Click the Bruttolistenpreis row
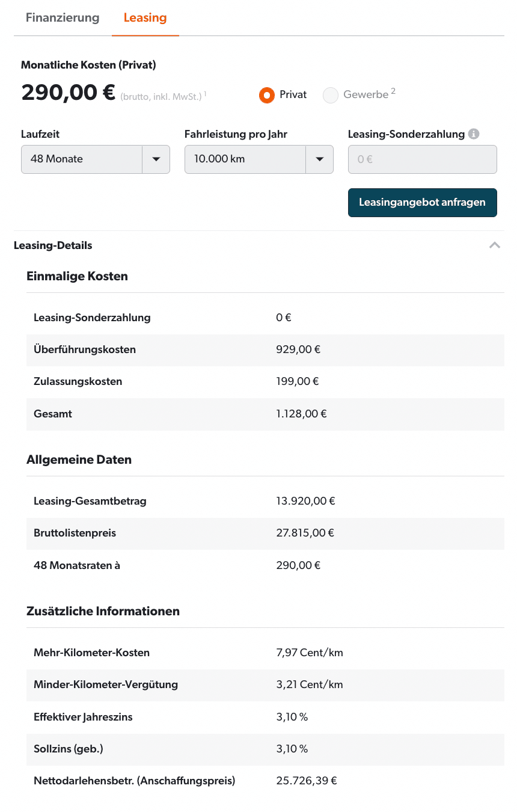Viewport: 517px width, 812px height. (x=265, y=534)
